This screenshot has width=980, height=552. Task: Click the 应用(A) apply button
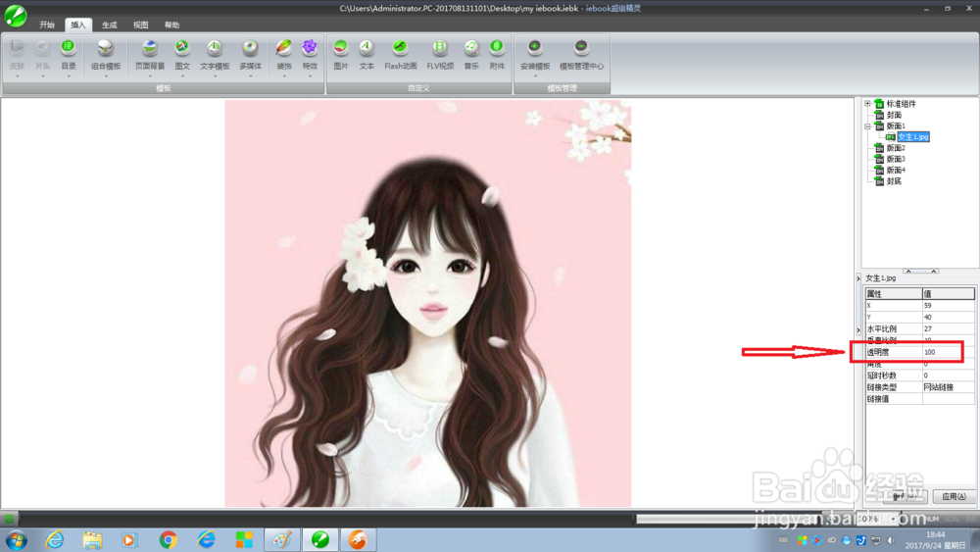[954, 496]
